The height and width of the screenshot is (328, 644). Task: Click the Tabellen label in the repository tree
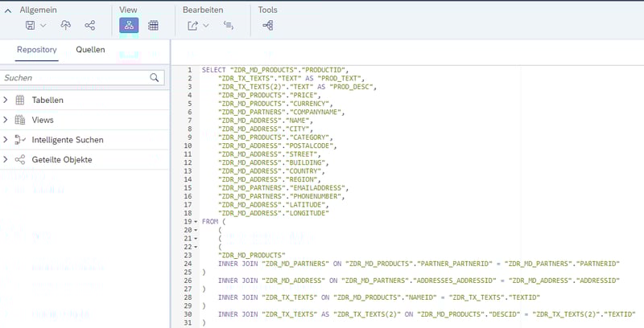point(47,100)
